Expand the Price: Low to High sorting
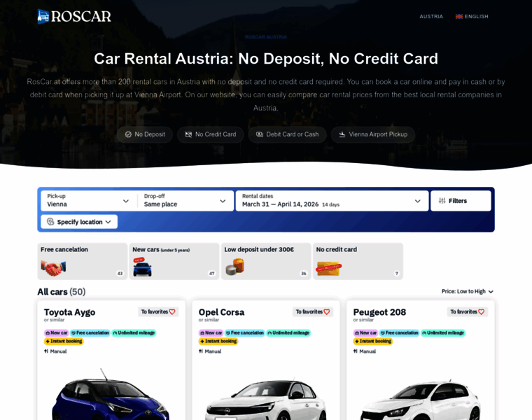532x420 pixels. (x=467, y=291)
